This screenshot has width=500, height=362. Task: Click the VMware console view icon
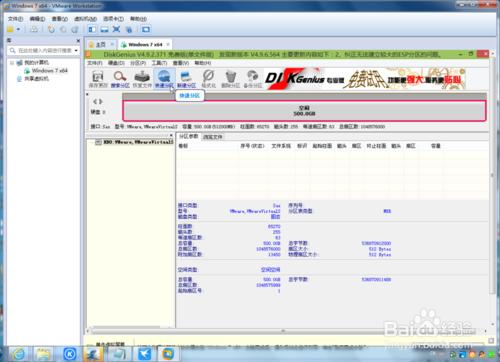146,29
